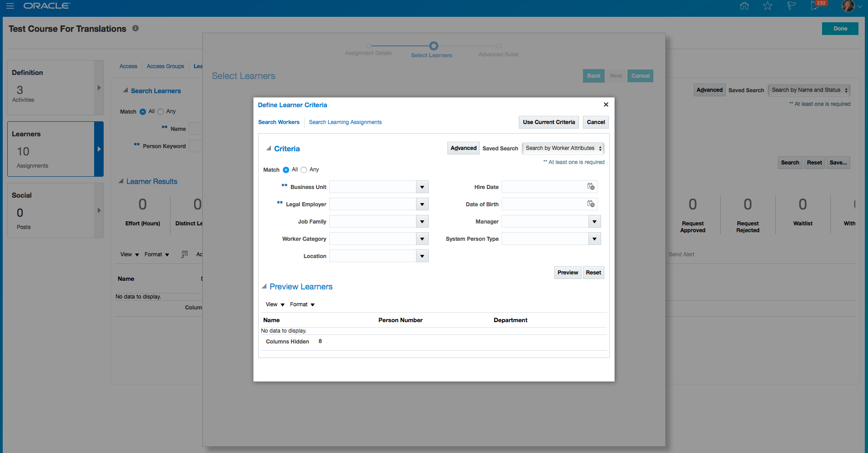
Task: Click Cancel in Define Learner Criteria dialog
Action: pos(596,122)
